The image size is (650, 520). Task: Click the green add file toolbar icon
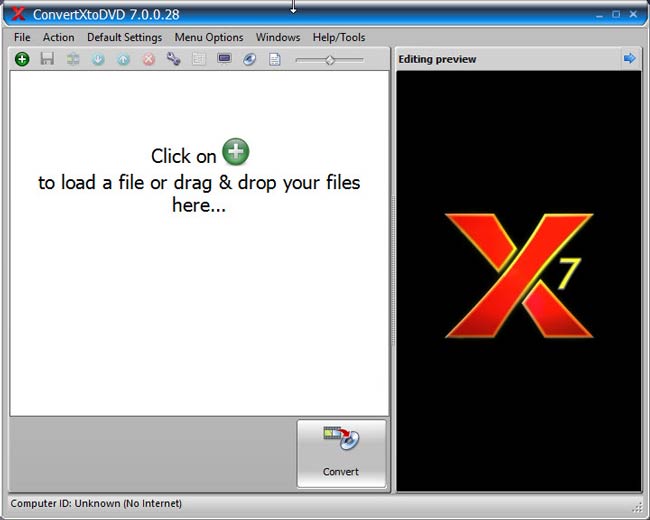22,59
